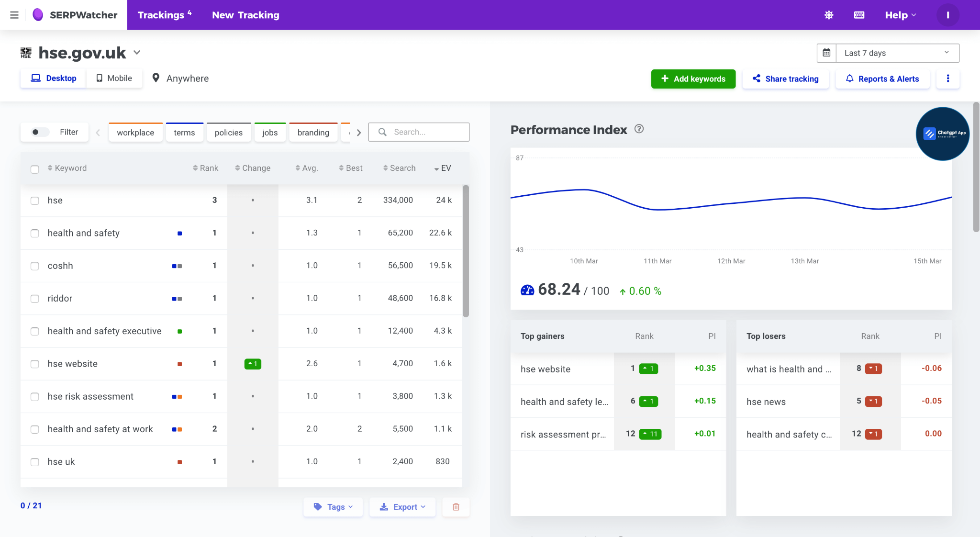Open keyboard shortcuts icon
The width and height of the screenshot is (980, 537).
point(859,15)
